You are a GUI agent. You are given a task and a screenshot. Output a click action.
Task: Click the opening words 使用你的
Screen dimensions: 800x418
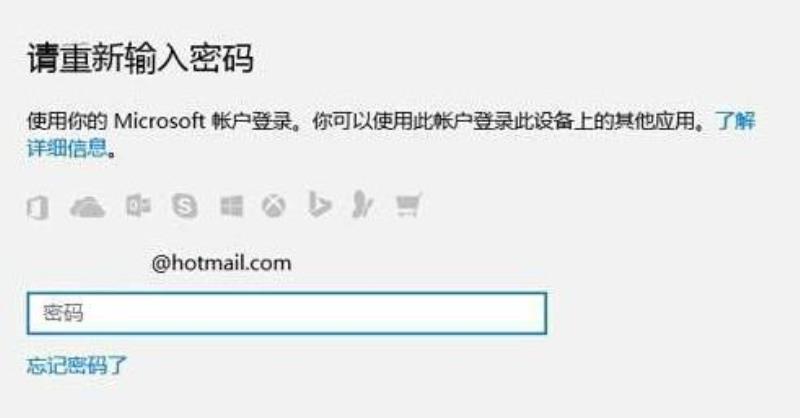pos(67,121)
